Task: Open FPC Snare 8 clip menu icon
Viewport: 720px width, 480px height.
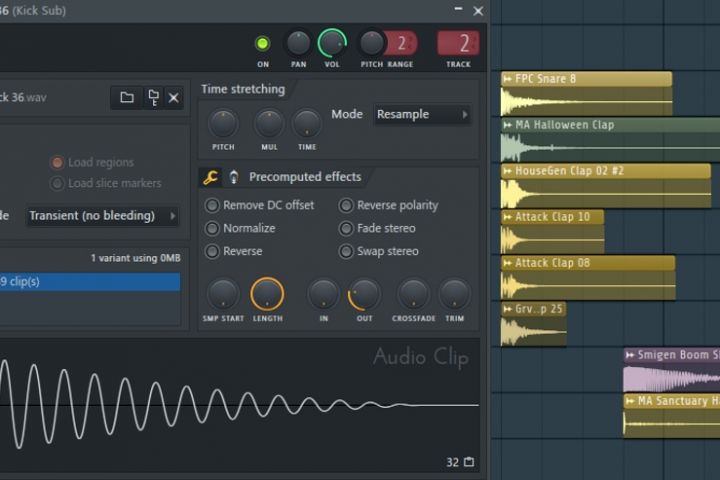Action: point(507,79)
